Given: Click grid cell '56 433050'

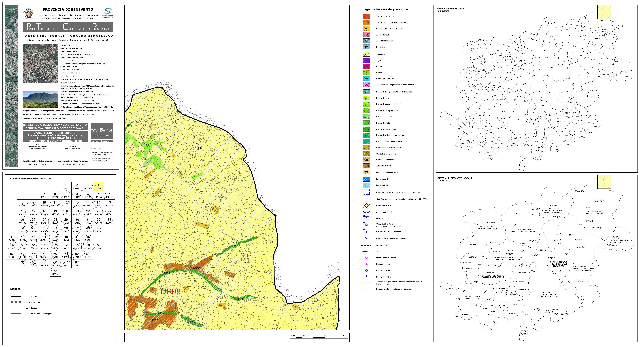Looking at the screenshot, I should pyautogui.click(x=99, y=246).
